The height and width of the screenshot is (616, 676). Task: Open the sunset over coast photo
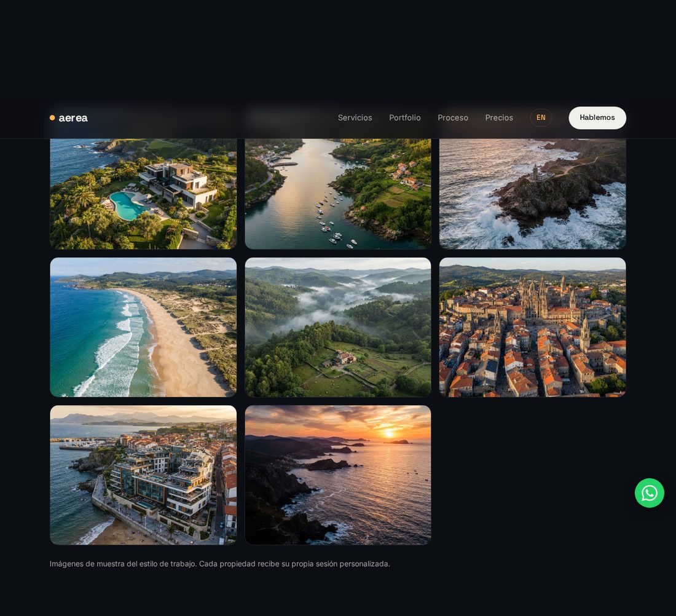click(338, 475)
